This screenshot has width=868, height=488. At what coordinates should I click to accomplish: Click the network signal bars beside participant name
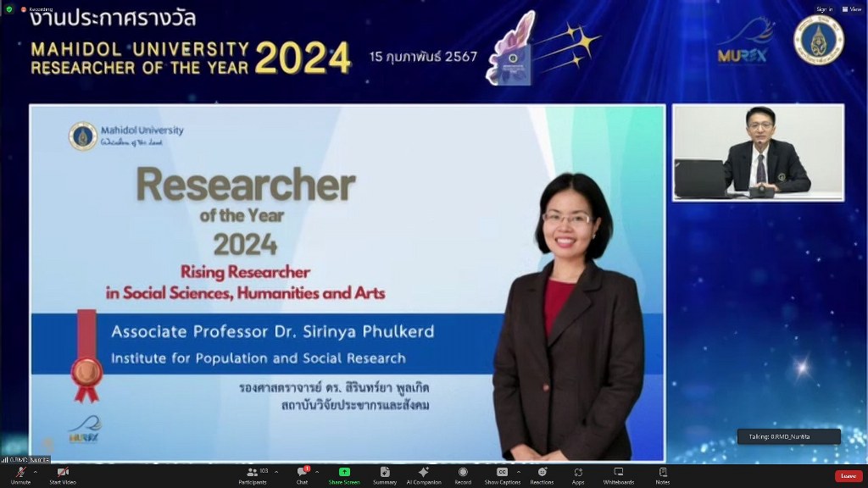pyautogui.click(x=4, y=460)
